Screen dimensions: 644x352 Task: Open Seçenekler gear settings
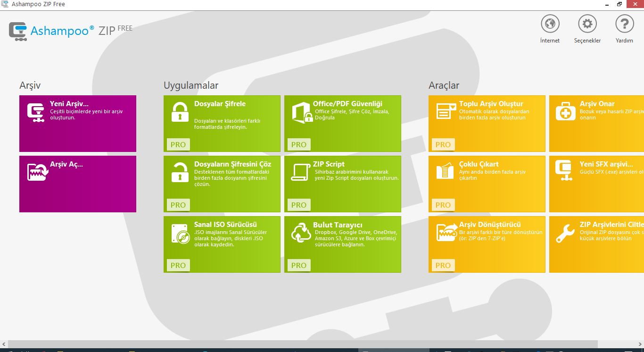587,24
